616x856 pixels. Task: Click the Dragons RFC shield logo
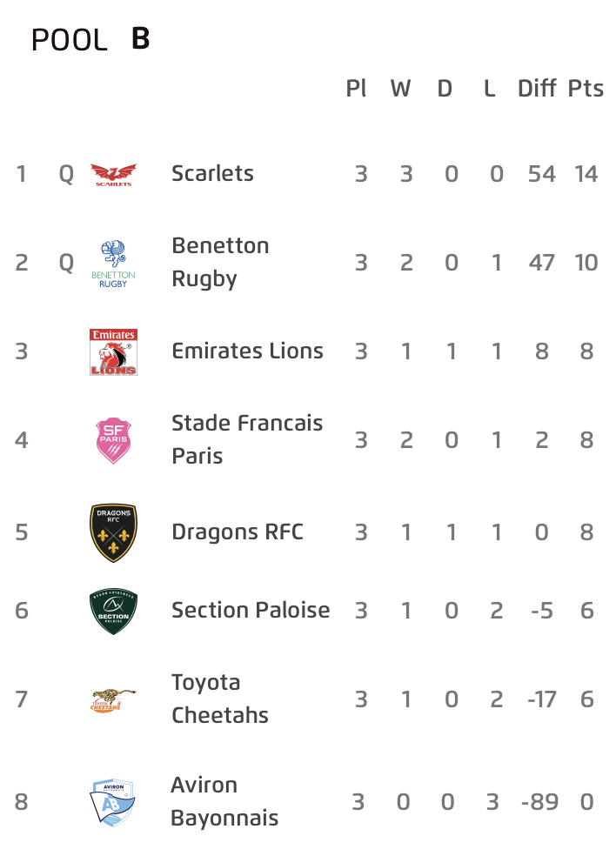113,532
